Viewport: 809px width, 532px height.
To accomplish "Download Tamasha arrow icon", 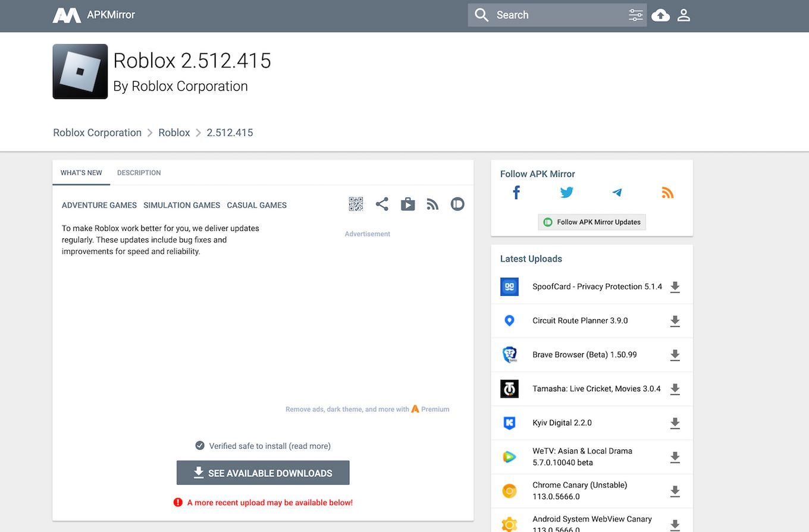I will 675,389.
